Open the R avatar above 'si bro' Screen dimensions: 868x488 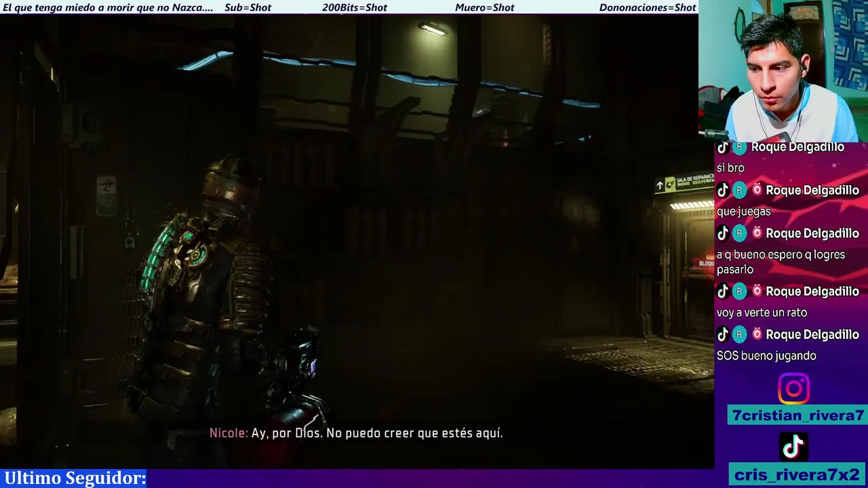pyautogui.click(x=739, y=147)
